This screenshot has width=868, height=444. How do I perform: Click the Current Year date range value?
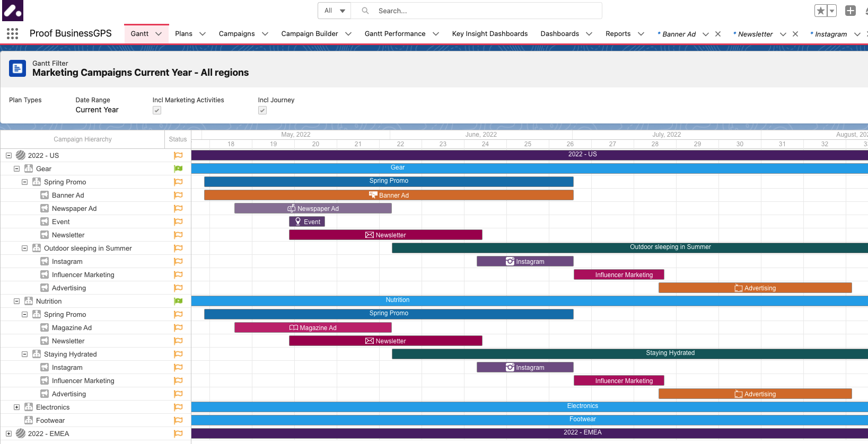[x=97, y=110]
